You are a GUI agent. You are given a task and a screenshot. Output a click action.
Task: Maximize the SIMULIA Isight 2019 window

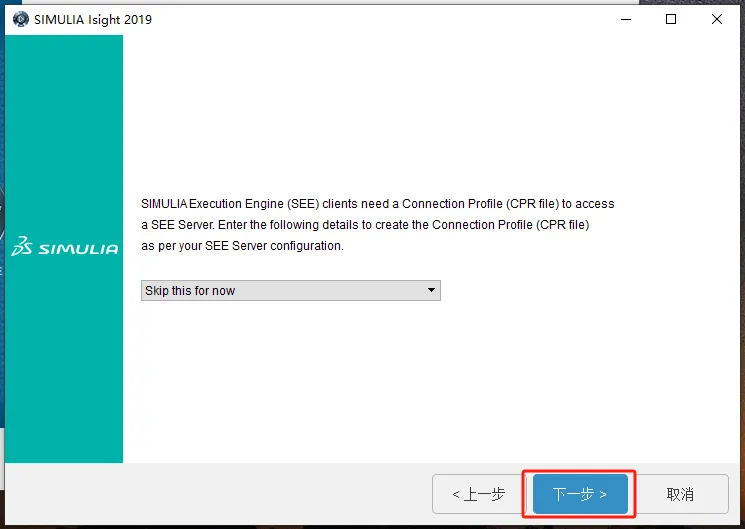671,19
